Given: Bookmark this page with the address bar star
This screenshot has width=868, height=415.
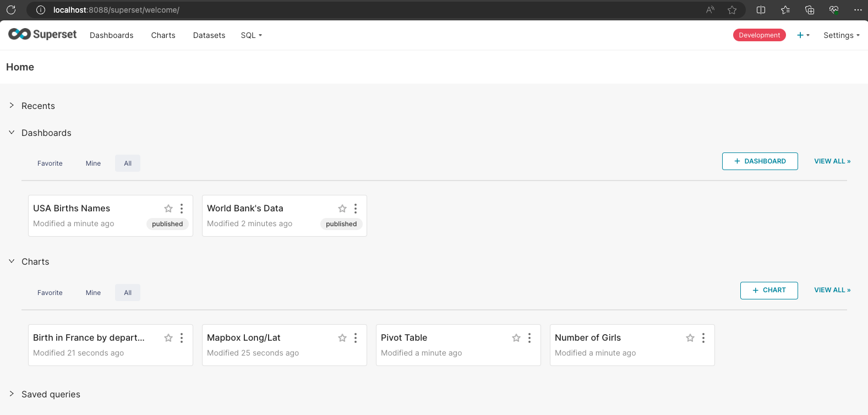Looking at the screenshot, I should click(732, 10).
